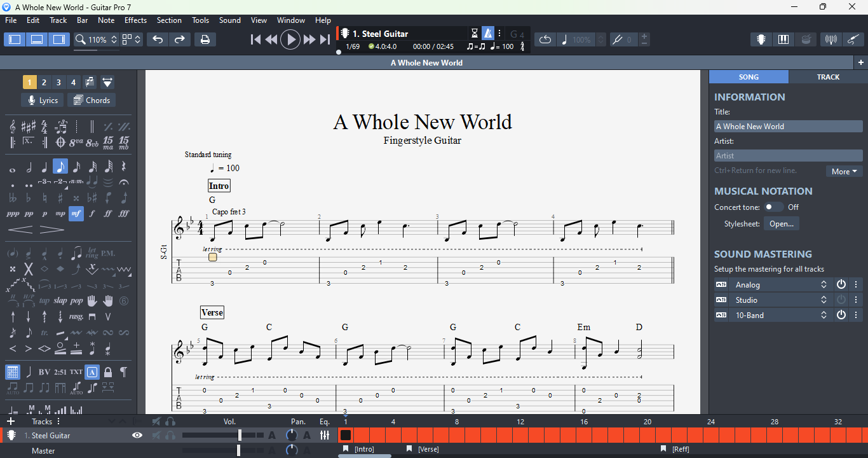Print the score
This screenshot has height=458, width=868.
click(205, 39)
